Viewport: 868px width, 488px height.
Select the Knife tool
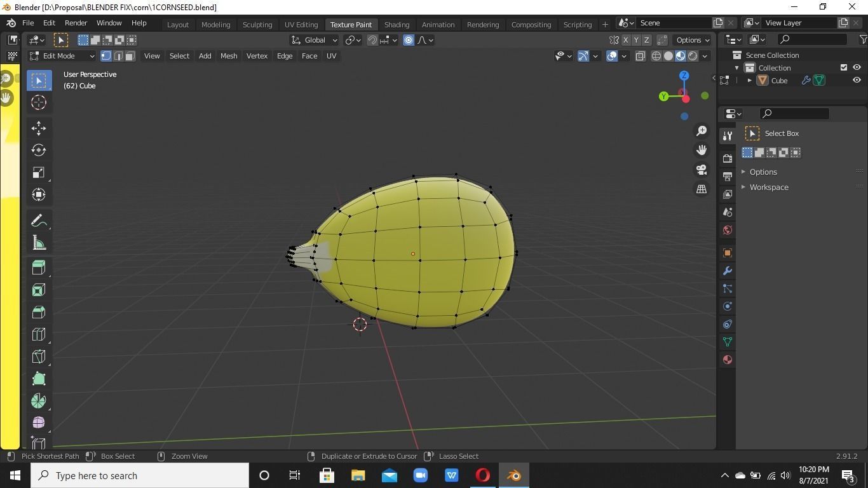[x=39, y=357]
